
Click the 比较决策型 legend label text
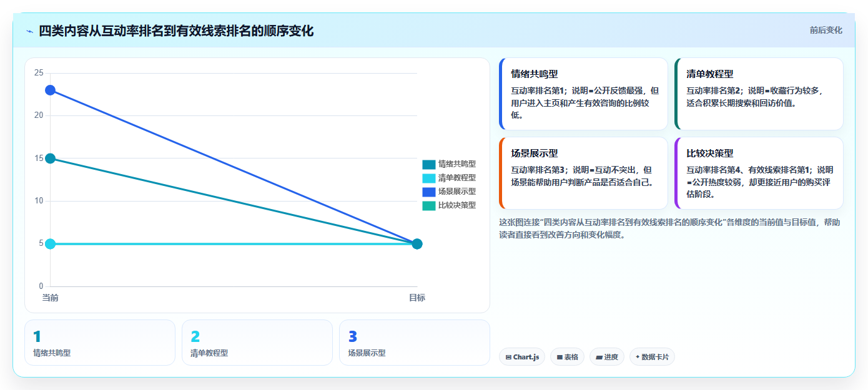[x=457, y=205]
